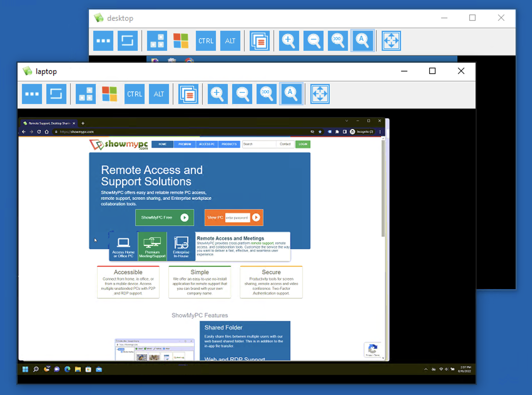The image size is (532, 395).
Task: Open PREMIUM tab on showmypc site
Action: (185, 144)
